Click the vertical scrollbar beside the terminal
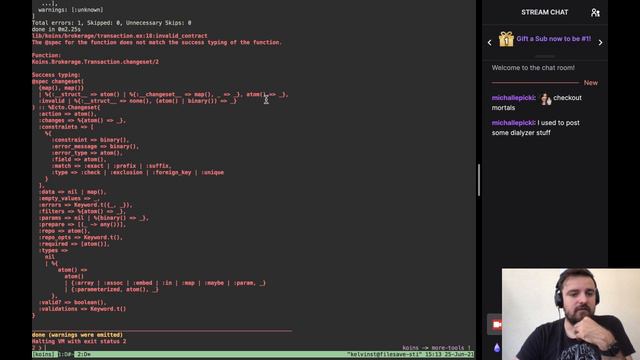The height and width of the screenshot is (360, 640). pyautogui.click(x=479, y=180)
